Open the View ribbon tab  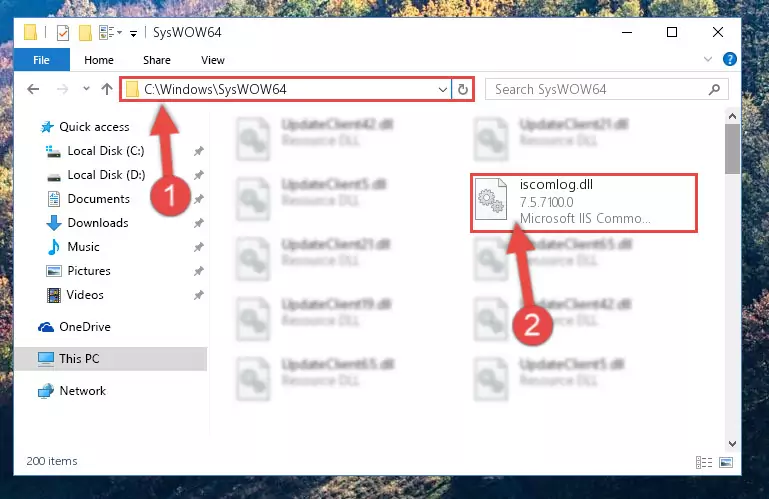pyautogui.click(x=212, y=60)
